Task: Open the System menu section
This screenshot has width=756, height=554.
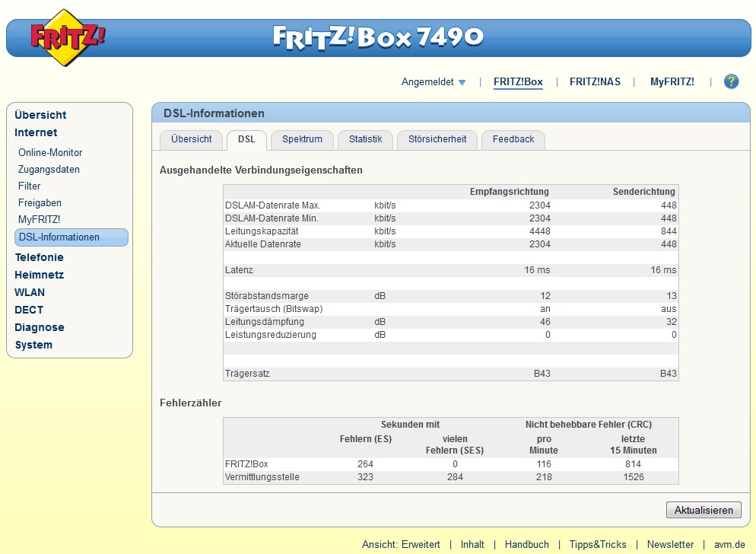Action: click(x=33, y=345)
